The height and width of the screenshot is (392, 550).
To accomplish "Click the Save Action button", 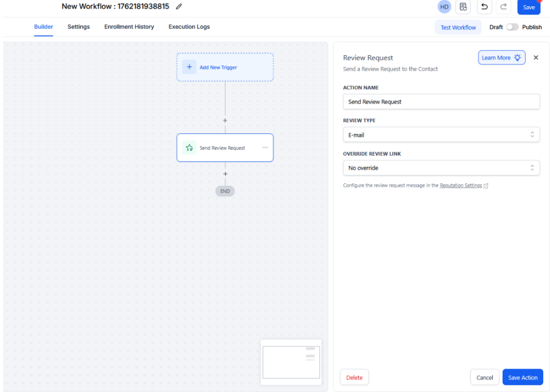I will 522,378.
